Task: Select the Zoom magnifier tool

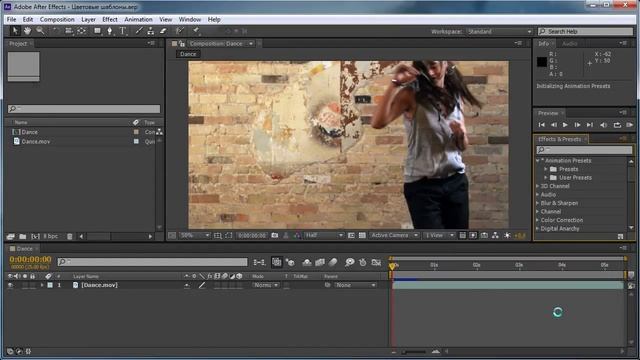Action: tap(40, 31)
